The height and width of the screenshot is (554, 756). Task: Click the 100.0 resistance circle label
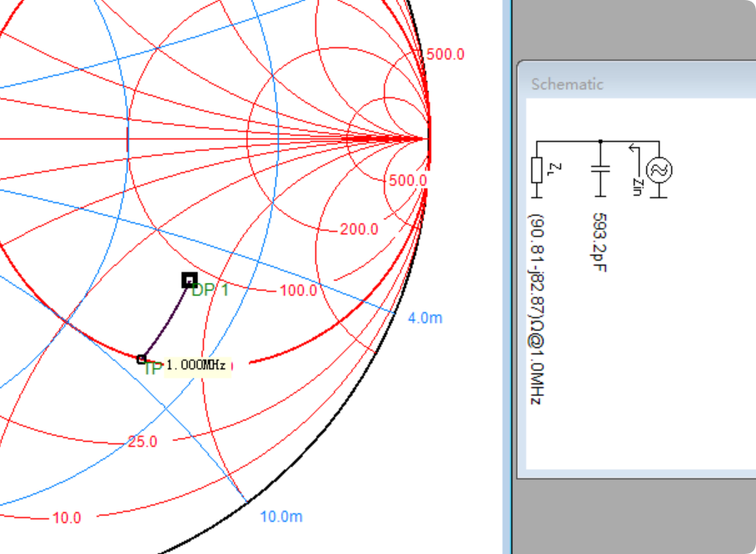(x=298, y=291)
